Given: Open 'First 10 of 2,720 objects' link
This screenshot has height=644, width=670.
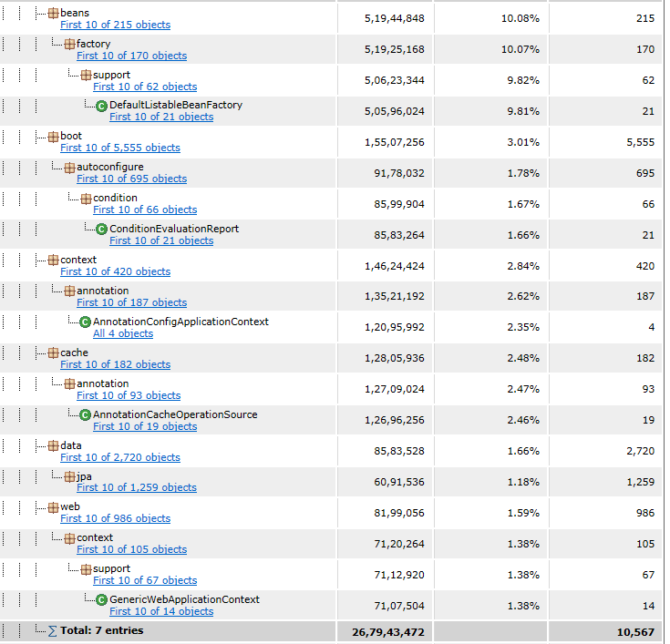Looking at the screenshot, I should coord(120,457).
